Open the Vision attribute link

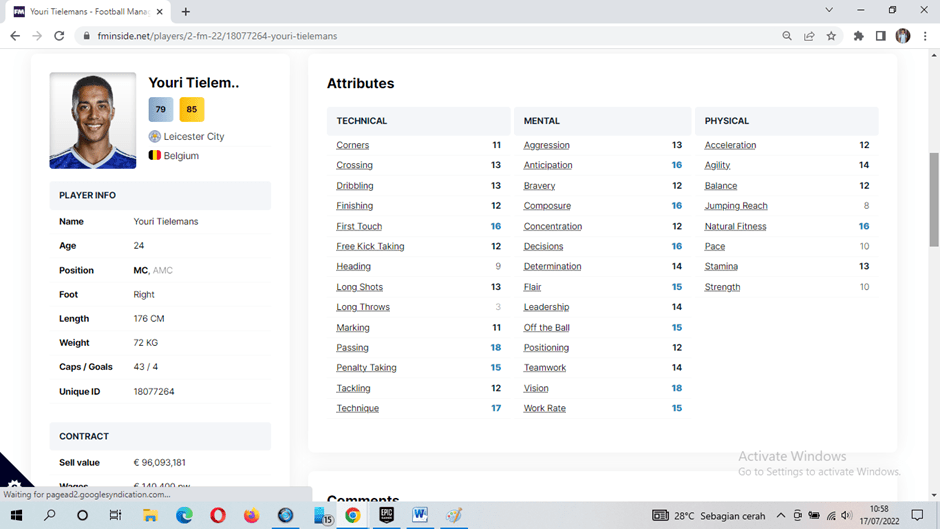coord(536,388)
